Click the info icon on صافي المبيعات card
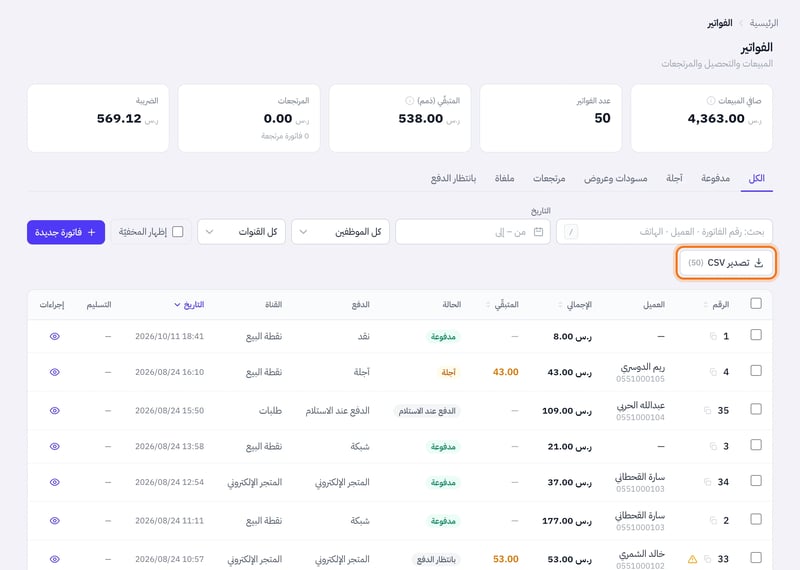This screenshot has height=570, width=800. coord(711,101)
